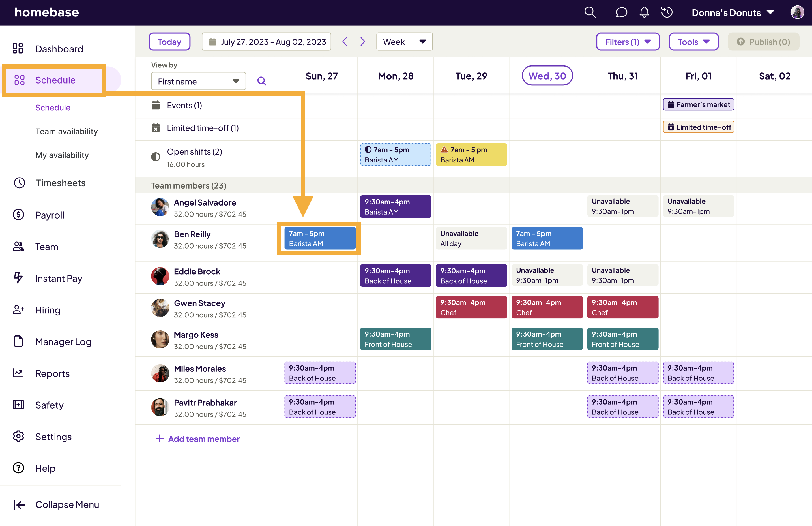Open notifications bell icon
812x526 pixels.
click(x=644, y=13)
